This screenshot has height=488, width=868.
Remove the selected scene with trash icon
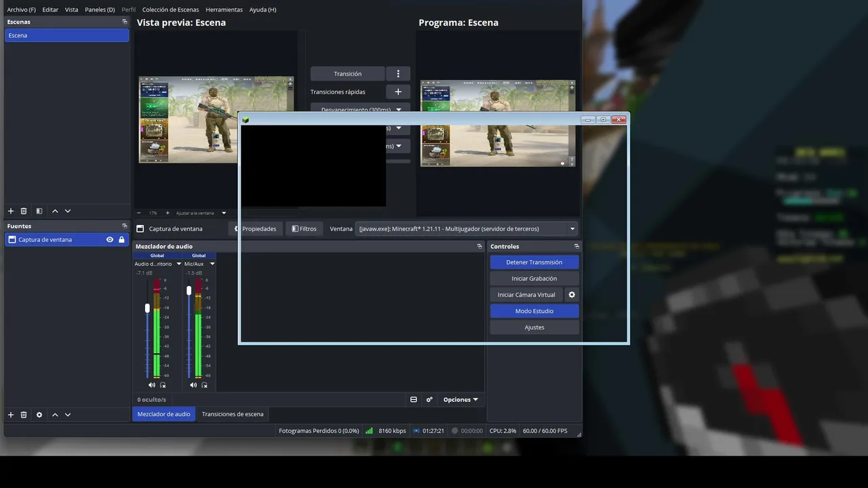[x=24, y=211]
